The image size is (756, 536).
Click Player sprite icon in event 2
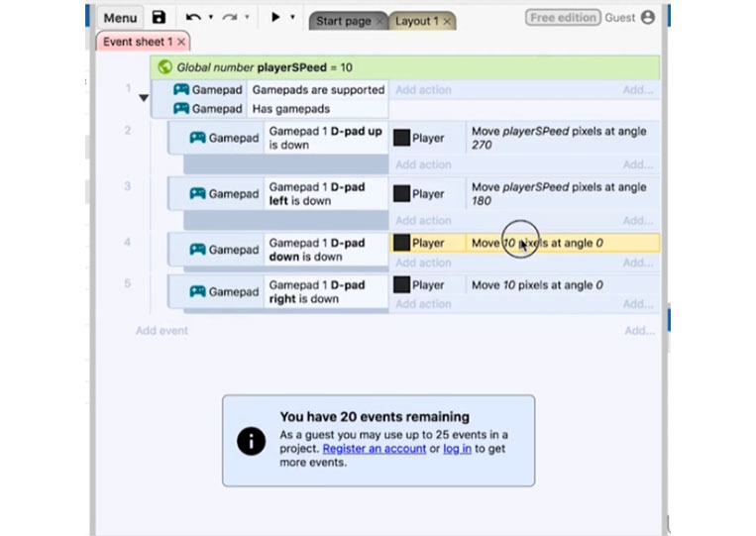coord(401,138)
